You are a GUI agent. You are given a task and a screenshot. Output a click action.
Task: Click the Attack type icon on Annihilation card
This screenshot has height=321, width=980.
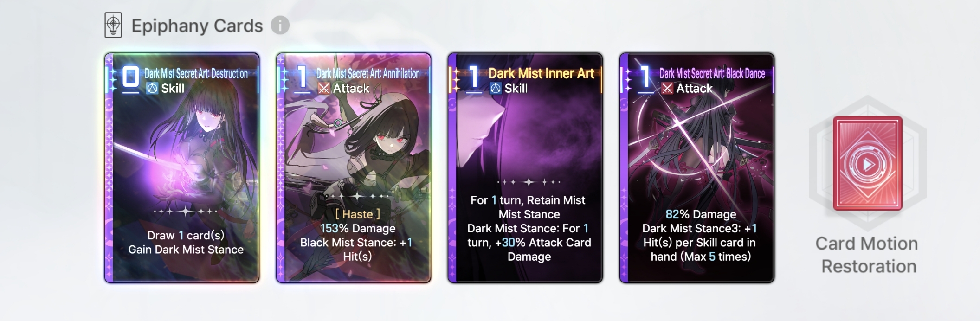pos(324,88)
